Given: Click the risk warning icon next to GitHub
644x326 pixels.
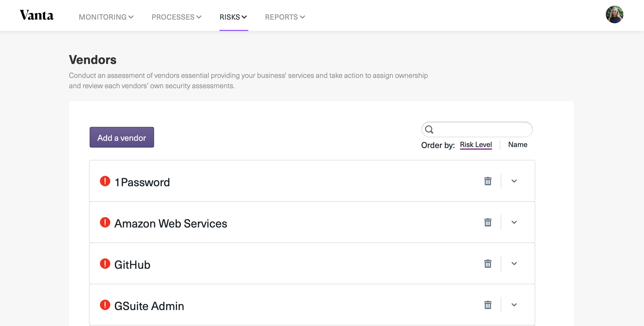Looking at the screenshot, I should point(105,264).
